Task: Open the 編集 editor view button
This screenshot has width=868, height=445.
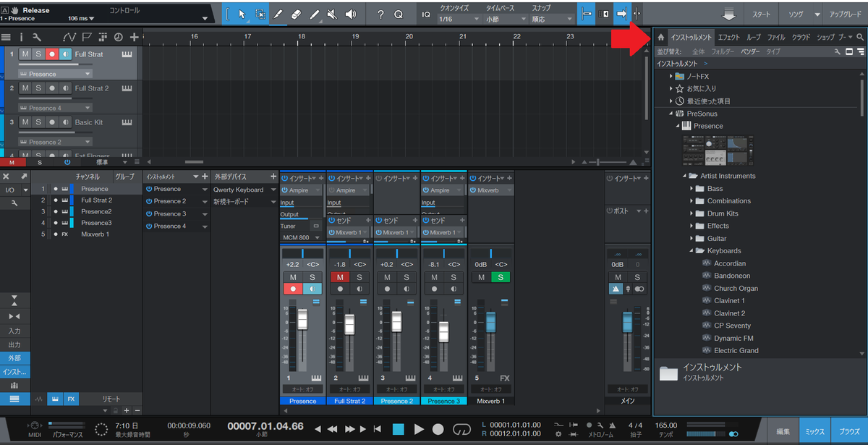Action: tap(783, 431)
